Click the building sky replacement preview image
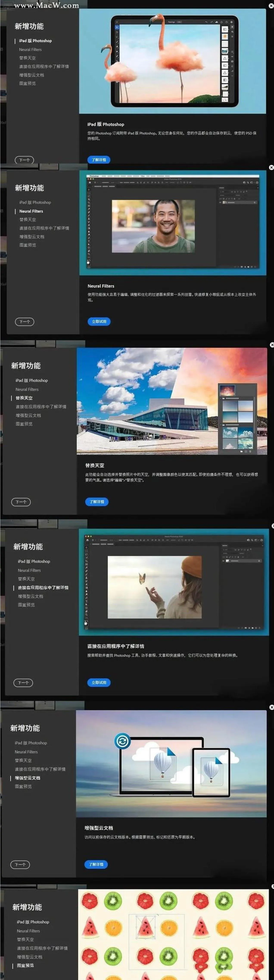 coord(172,401)
